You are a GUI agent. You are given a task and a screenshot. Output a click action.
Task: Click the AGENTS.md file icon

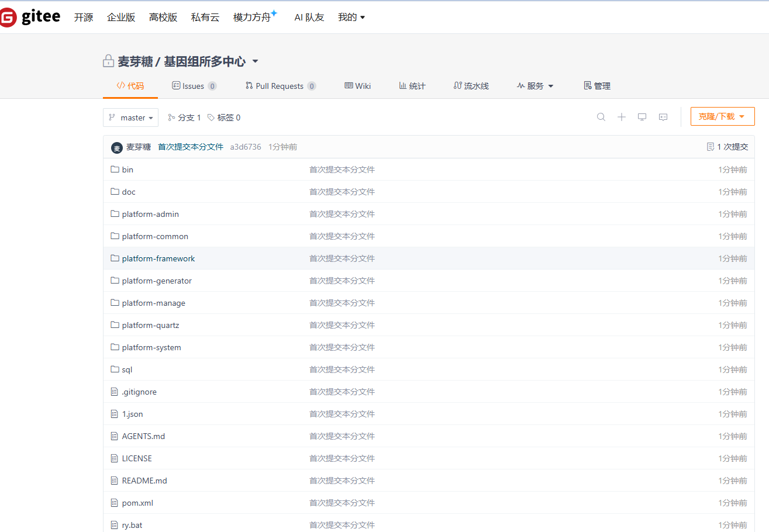point(115,436)
